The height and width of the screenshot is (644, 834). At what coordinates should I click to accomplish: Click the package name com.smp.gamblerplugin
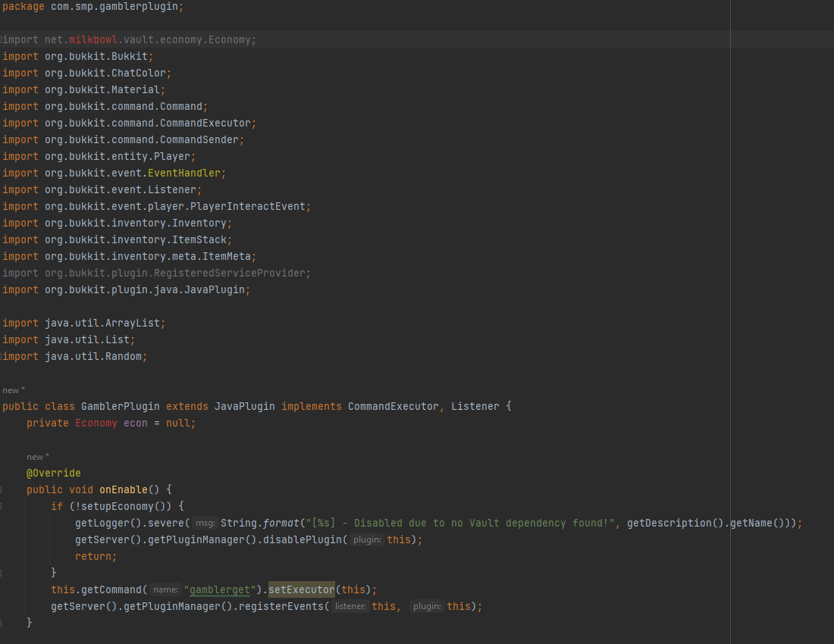click(114, 6)
